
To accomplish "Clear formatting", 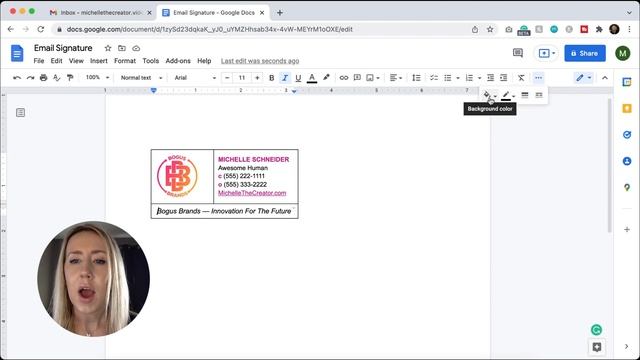I will tap(521, 78).
